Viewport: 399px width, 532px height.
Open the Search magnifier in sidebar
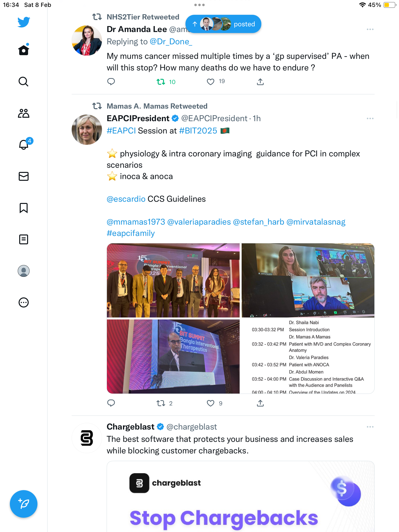click(x=24, y=82)
